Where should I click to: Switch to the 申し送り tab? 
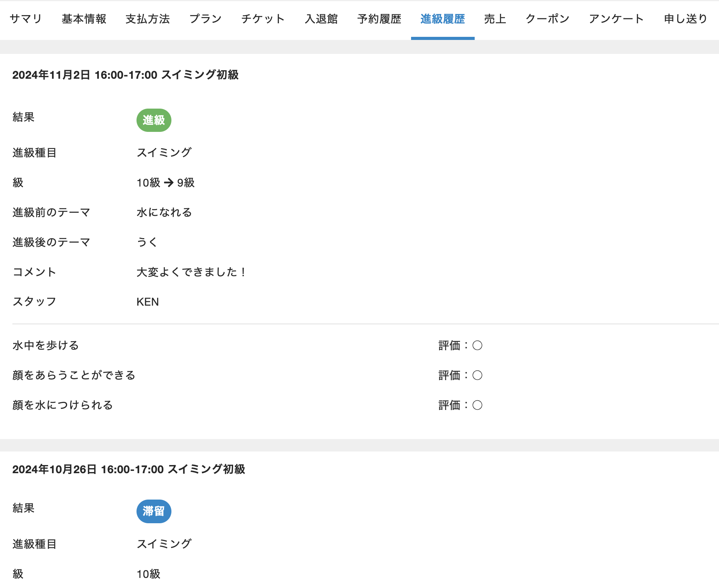click(686, 19)
